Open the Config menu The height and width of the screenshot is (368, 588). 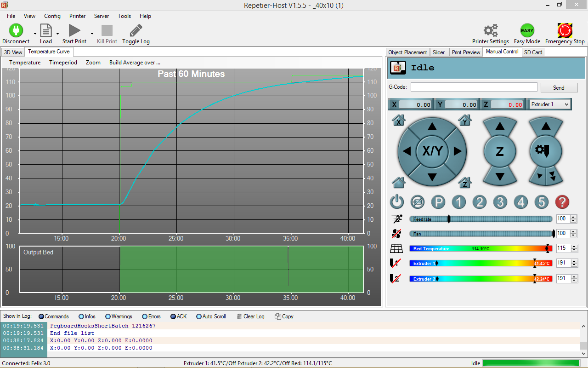coord(52,16)
